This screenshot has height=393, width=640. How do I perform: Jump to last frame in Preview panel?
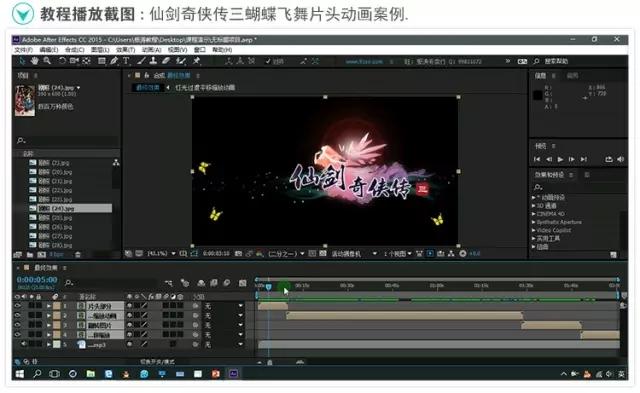(x=584, y=159)
